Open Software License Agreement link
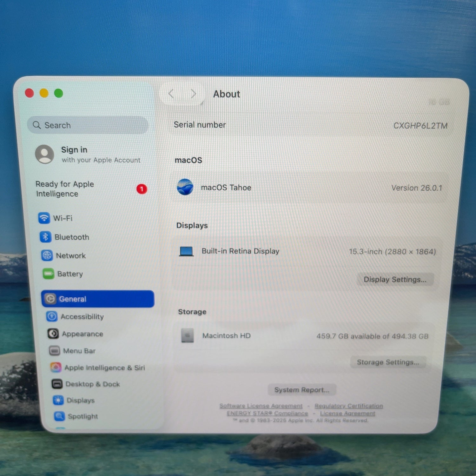 (x=261, y=406)
